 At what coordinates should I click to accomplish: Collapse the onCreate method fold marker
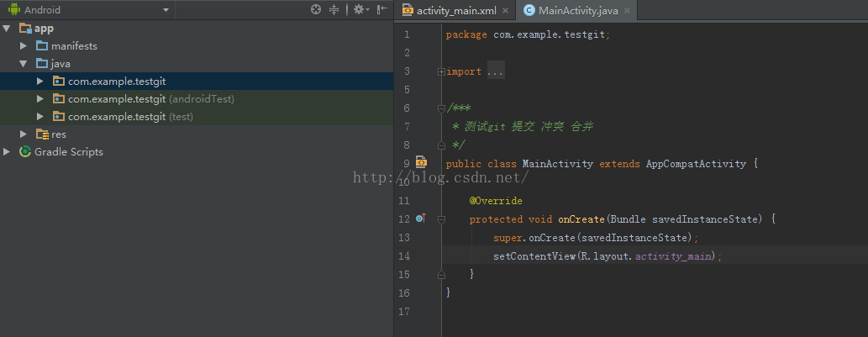(x=441, y=219)
